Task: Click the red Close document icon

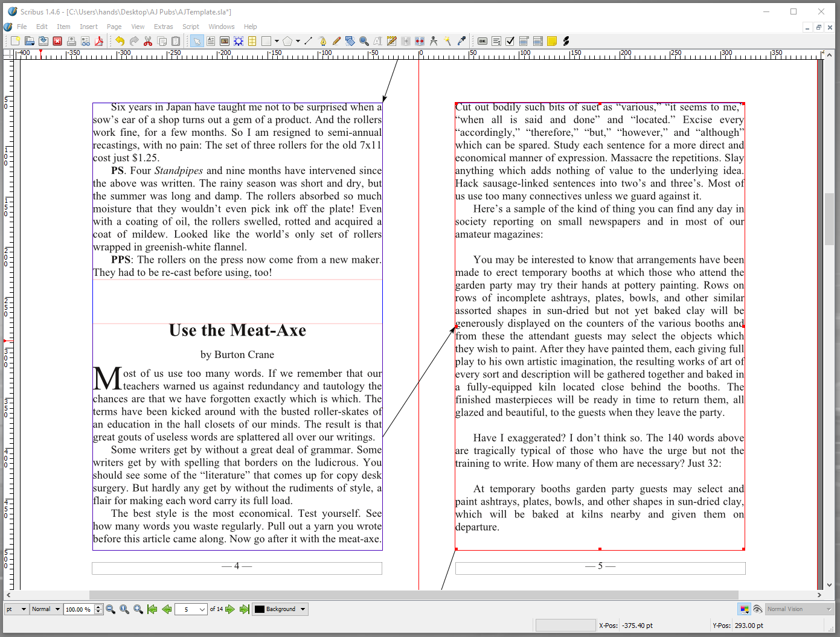Action: pos(57,41)
